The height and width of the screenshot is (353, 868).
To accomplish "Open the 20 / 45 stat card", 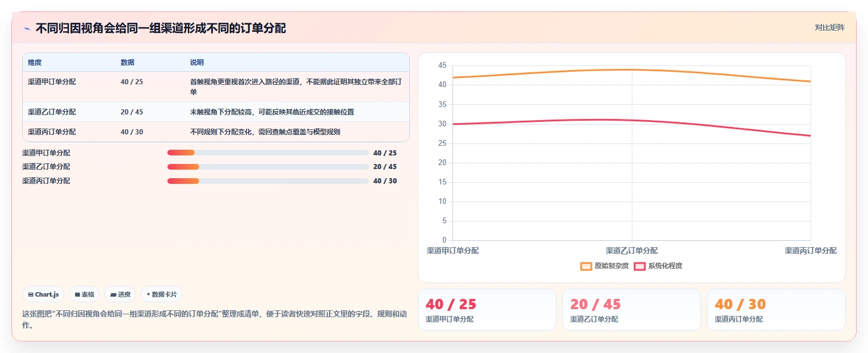I will [x=632, y=310].
